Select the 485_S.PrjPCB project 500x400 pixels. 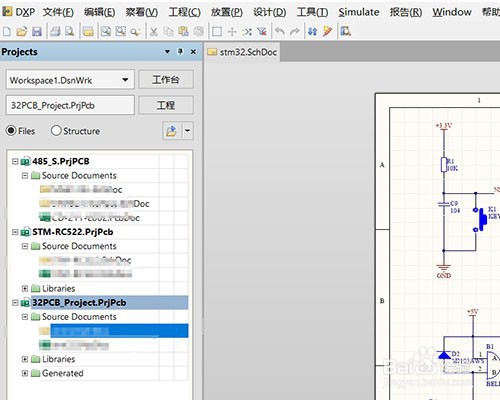click(x=61, y=161)
